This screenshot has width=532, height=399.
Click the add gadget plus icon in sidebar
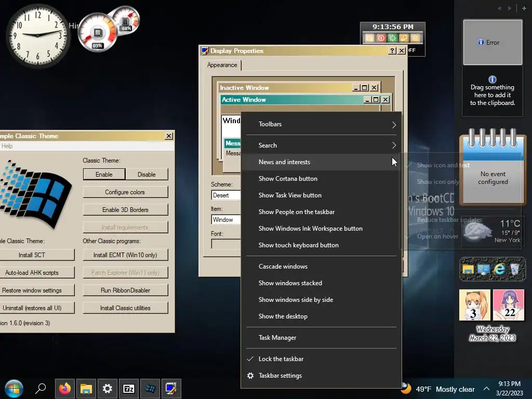[524, 8]
